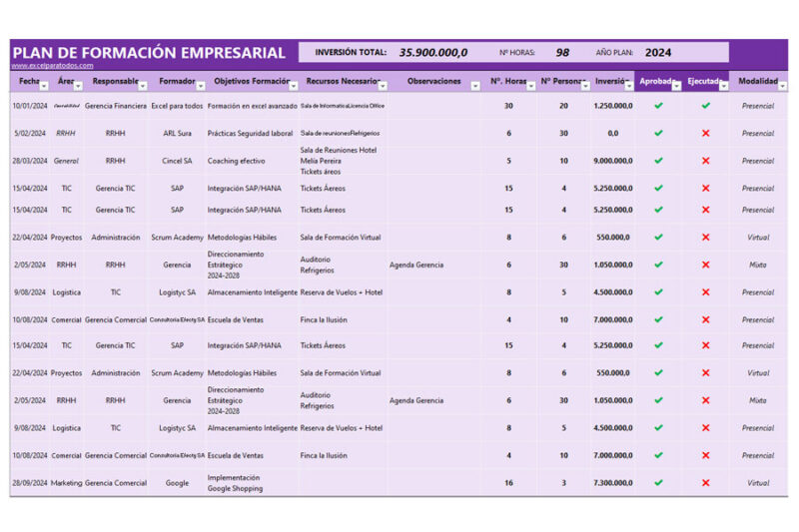The width and height of the screenshot is (799, 532).
Task: Select the Cincel SA cell
Action: point(177,161)
